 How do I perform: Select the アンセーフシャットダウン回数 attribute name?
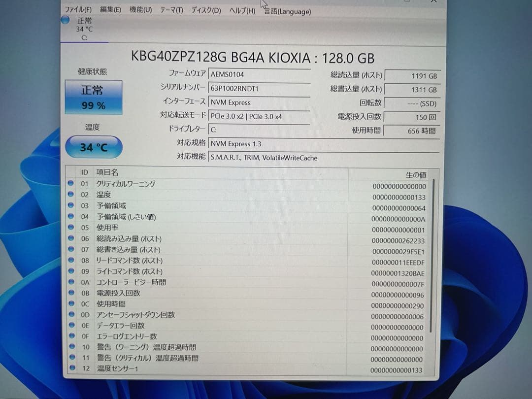point(136,314)
